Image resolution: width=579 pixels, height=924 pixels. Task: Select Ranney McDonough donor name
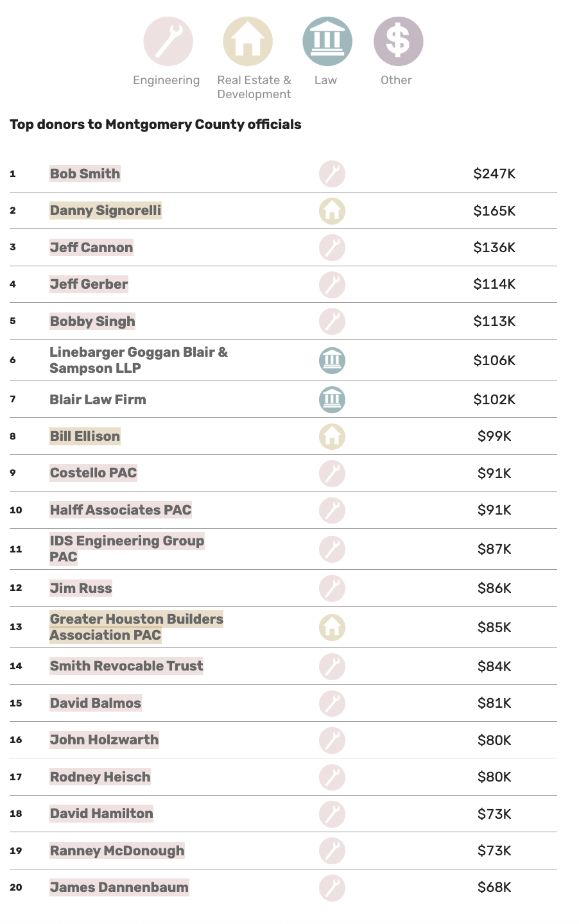[117, 851]
